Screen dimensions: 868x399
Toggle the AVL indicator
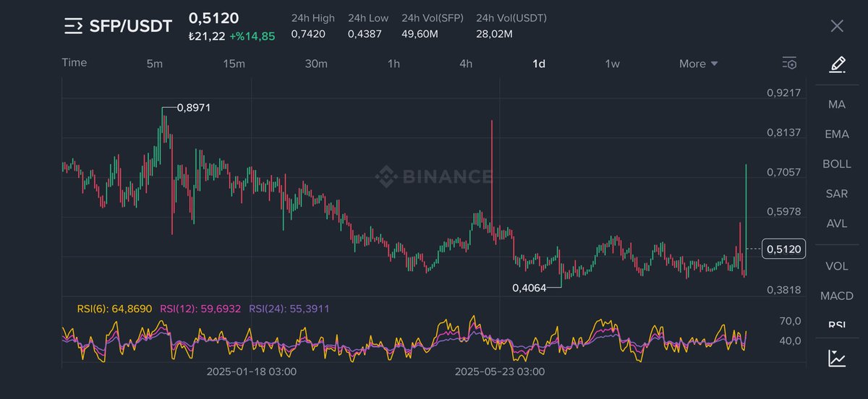[x=837, y=223]
